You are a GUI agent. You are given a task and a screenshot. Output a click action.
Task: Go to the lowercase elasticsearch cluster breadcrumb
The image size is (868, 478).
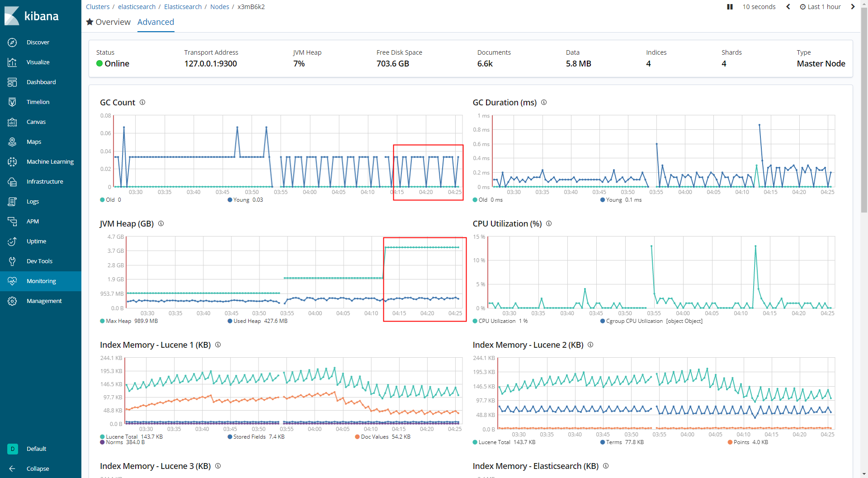click(137, 7)
